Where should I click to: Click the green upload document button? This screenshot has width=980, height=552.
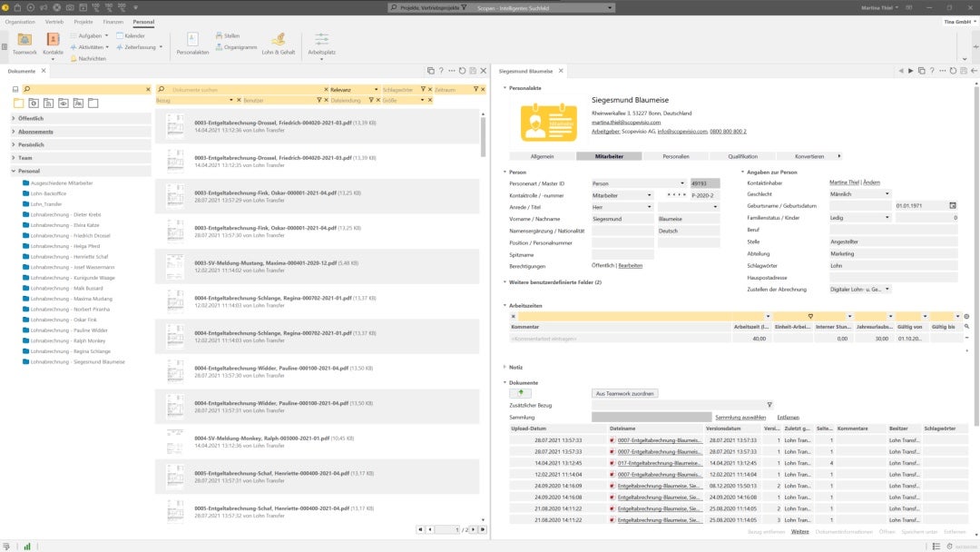pyautogui.click(x=521, y=393)
